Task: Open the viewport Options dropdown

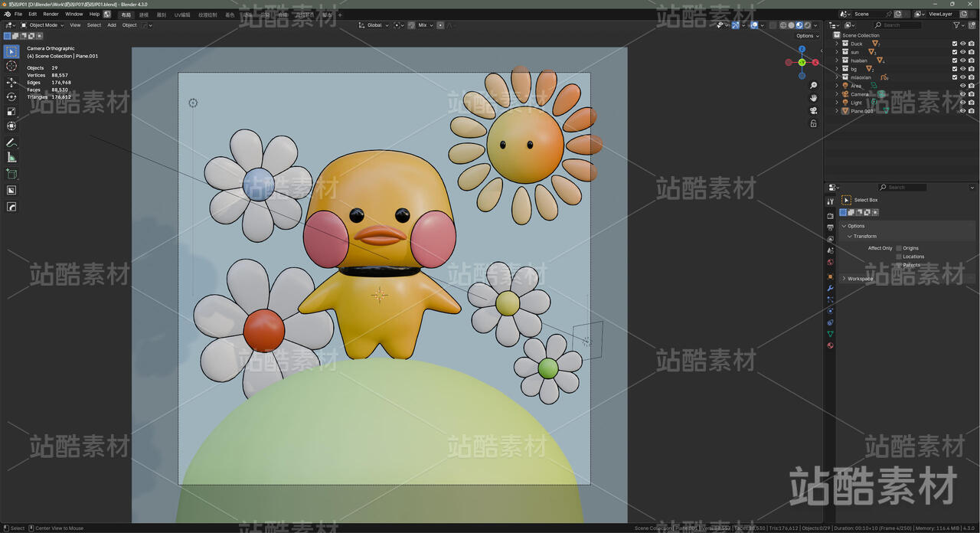Action: click(x=808, y=36)
